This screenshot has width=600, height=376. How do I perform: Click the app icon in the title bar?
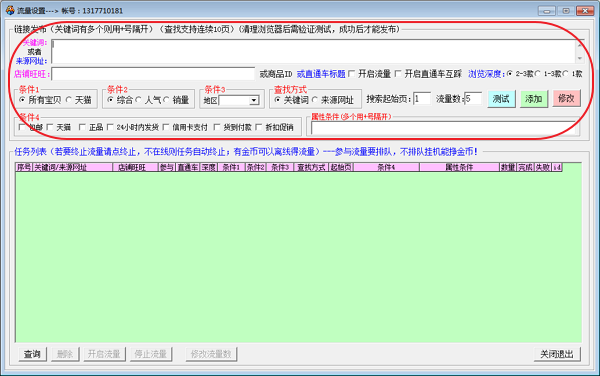click(10, 10)
